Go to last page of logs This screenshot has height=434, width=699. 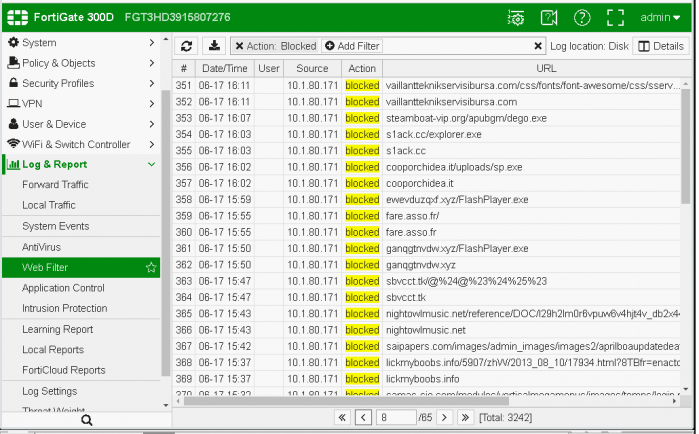tap(465, 418)
